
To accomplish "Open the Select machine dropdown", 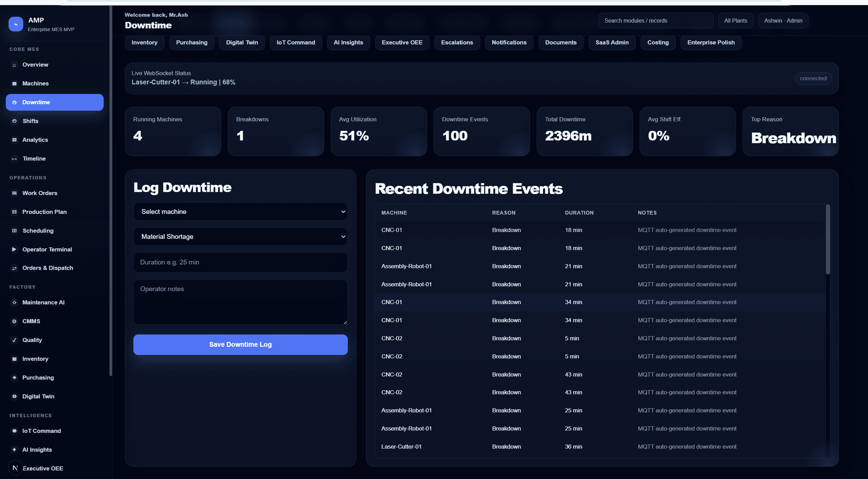I will [x=240, y=211].
